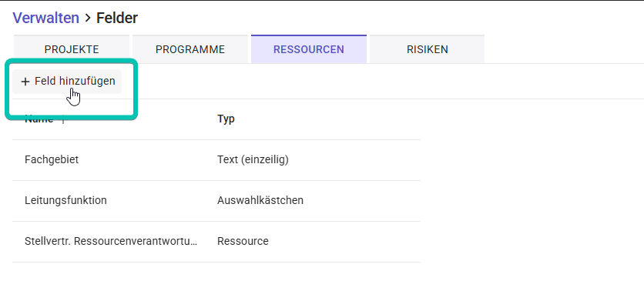
Task: Switch to the PROJEKTE tab
Action: [x=72, y=49]
